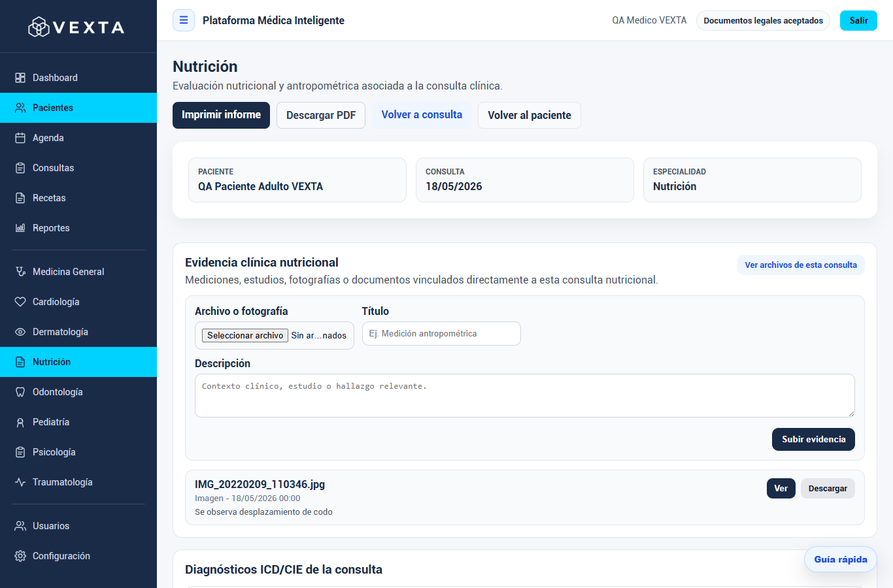Focus the Título input field
Screen dimensions: 893x588
click(x=441, y=333)
